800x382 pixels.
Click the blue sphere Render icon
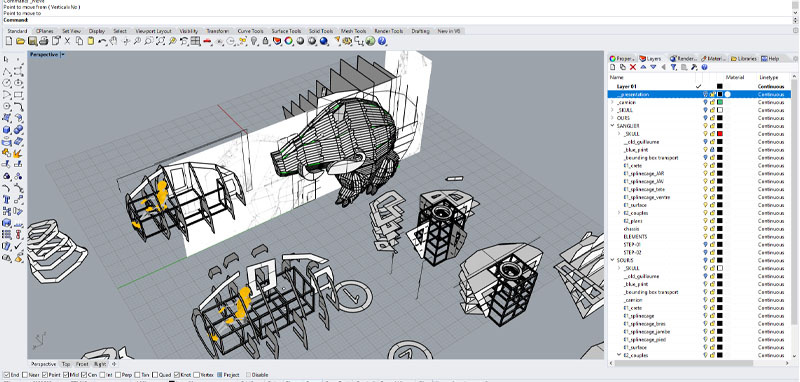[323, 41]
